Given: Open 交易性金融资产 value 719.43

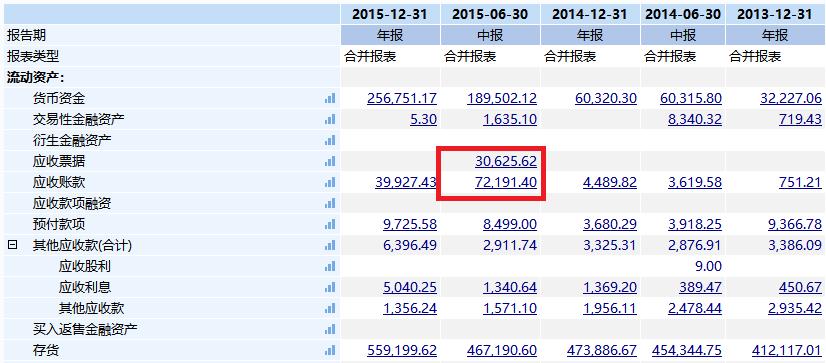Looking at the screenshot, I should tap(800, 120).
